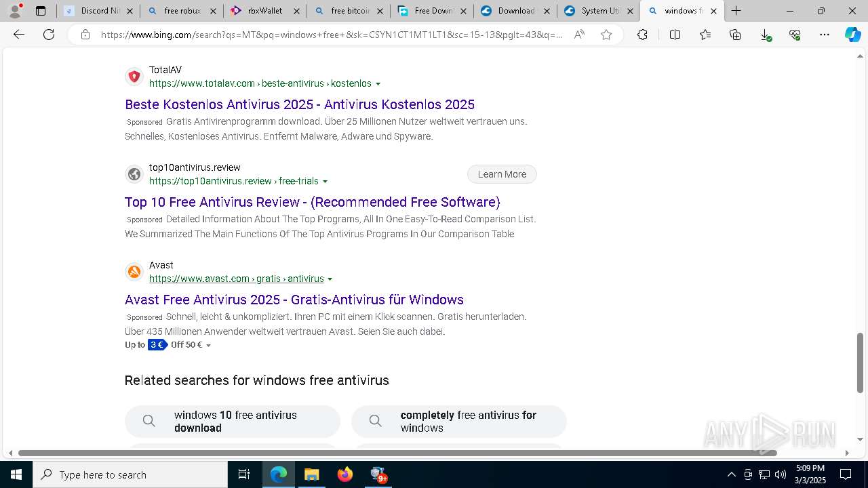
Task: Click the top10antivirus.review globe favicon
Action: pyautogui.click(x=134, y=174)
